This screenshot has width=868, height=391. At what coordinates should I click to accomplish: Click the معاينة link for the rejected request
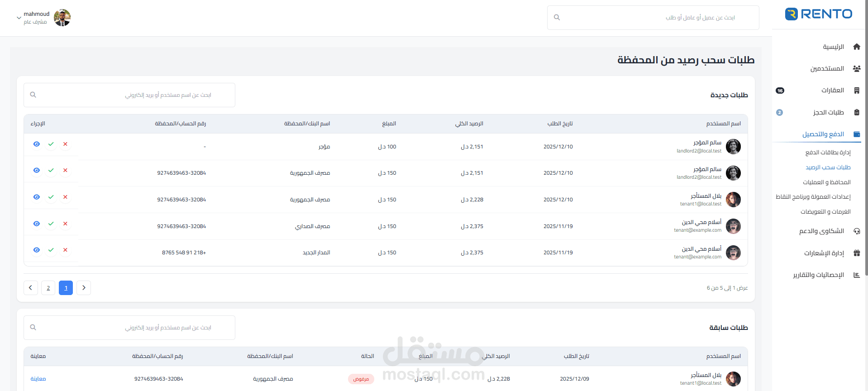tap(38, 379)
